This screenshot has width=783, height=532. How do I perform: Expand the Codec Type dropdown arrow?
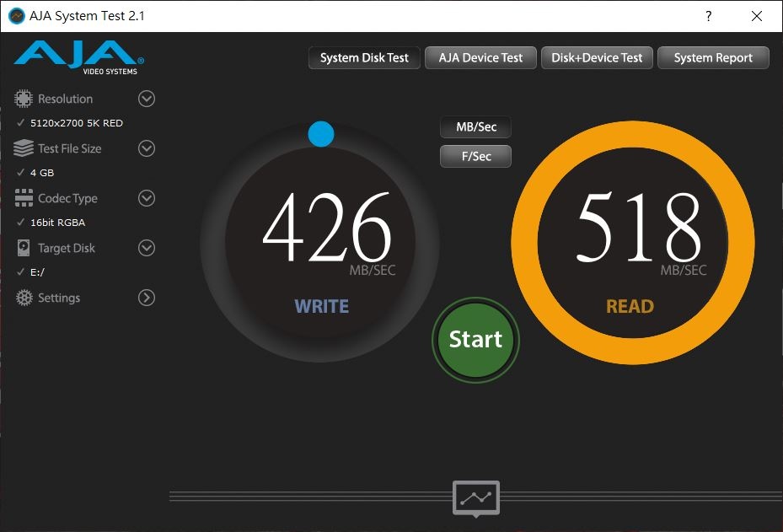(x=147, y=198)
